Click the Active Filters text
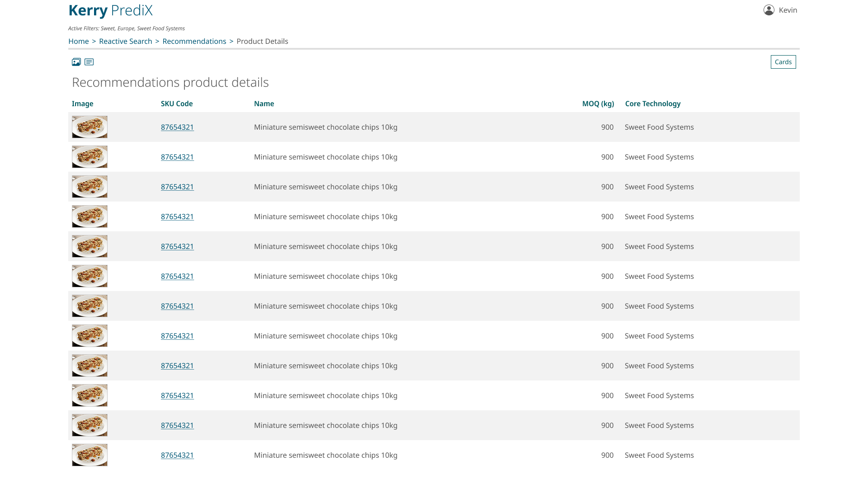The width and height of the screenshot is (868, 488). tap(126, 28)
